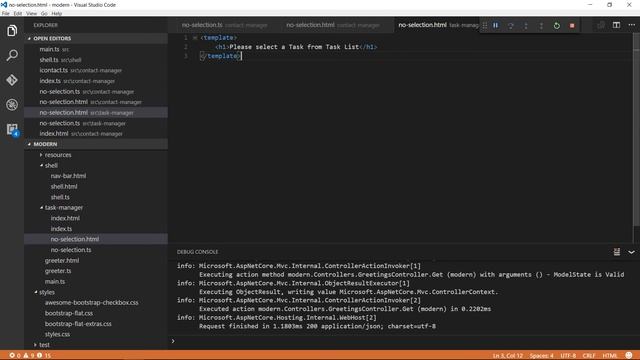The width and height of the screenshot is (640, 360).
Task: Open the Search view in activity bar
Action: (12, 56)
